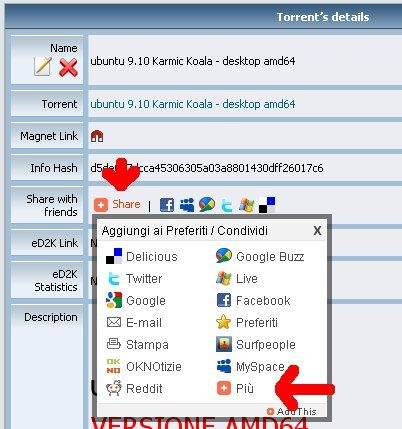The image size is (402, 429).
Task: Choose E-mail in the share popup
Action: click(x=134, y=323)
